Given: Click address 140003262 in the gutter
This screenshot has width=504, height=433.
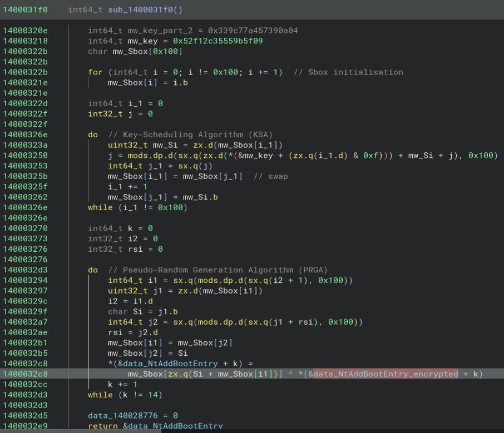Looking at the screenshot, I should [x=26, y=197].
